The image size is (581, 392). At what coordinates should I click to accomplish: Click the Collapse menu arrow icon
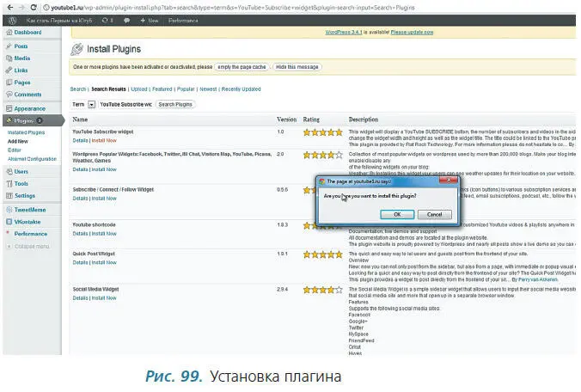9,247
